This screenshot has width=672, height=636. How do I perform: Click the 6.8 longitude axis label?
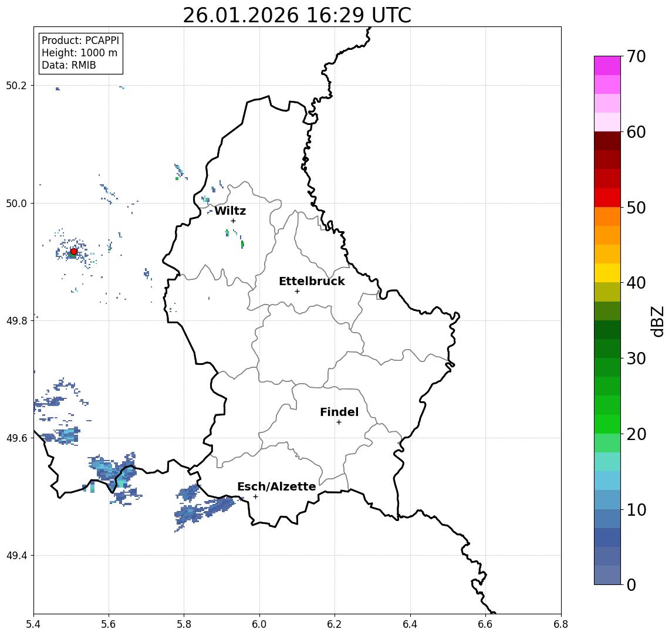click(560, 624)
